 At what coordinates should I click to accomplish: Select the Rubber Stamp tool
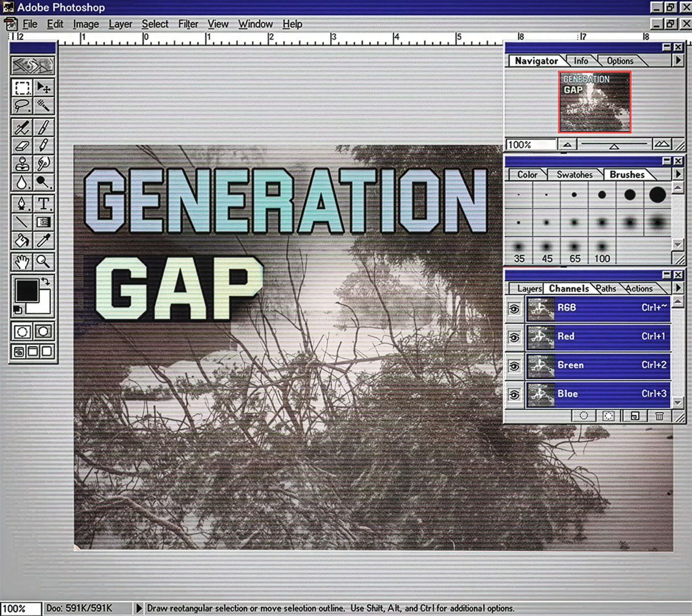(x=22, y=164)
